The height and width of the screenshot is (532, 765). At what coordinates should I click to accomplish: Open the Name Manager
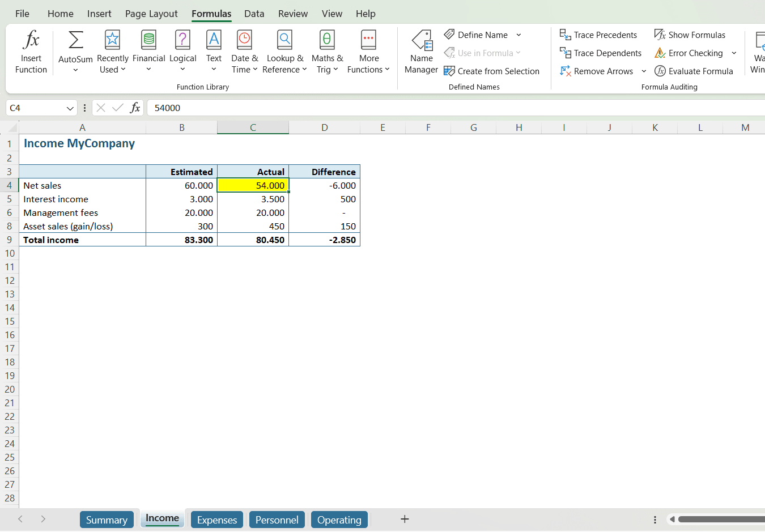pos(421,52)
